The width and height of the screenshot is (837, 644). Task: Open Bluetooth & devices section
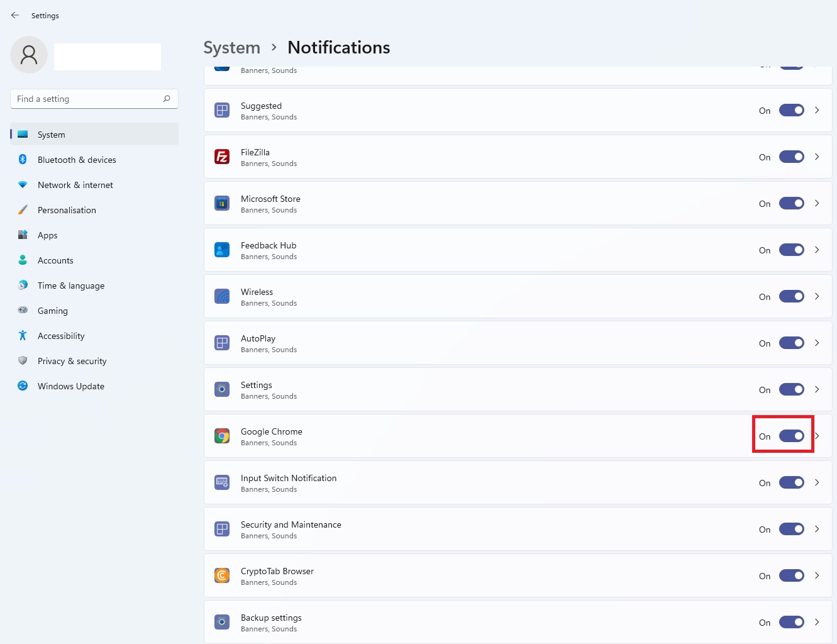pyautogui.click(x=77, y=160)
